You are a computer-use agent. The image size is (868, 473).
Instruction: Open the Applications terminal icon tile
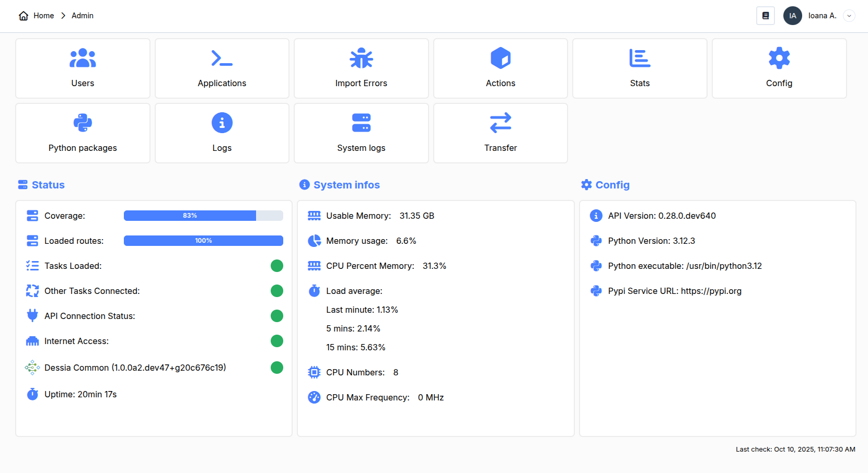click(x=222, y=58)
